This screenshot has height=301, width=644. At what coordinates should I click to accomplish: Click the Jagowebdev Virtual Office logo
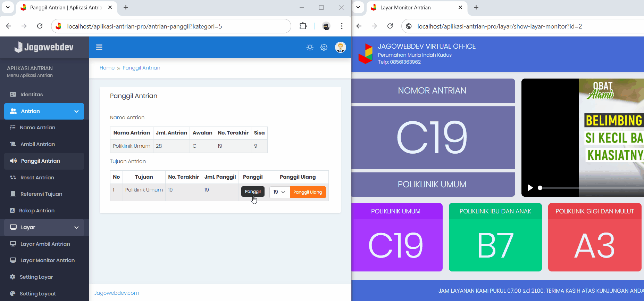(x=365, y=54)
